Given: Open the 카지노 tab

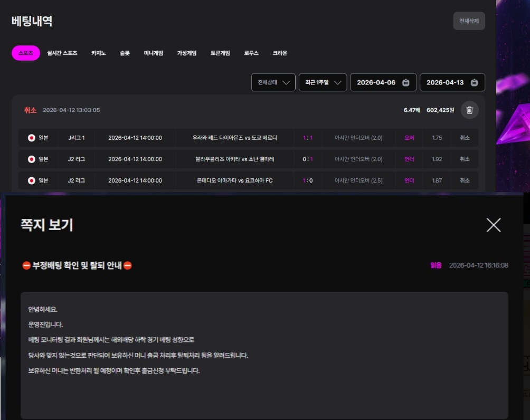Looking at the screenshot, I should click(x=98, y=53).
